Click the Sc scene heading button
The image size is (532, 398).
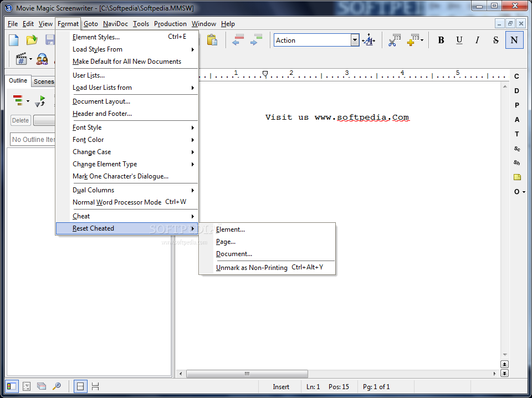[x=516, y=149]
